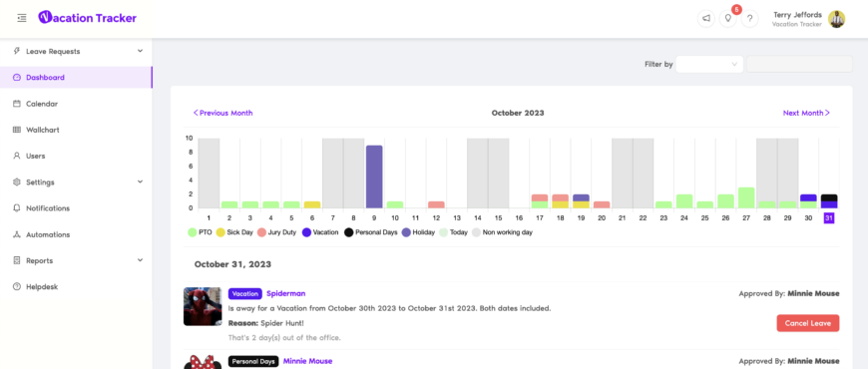Click the Calendar sidebar icon

click(17, 104)
